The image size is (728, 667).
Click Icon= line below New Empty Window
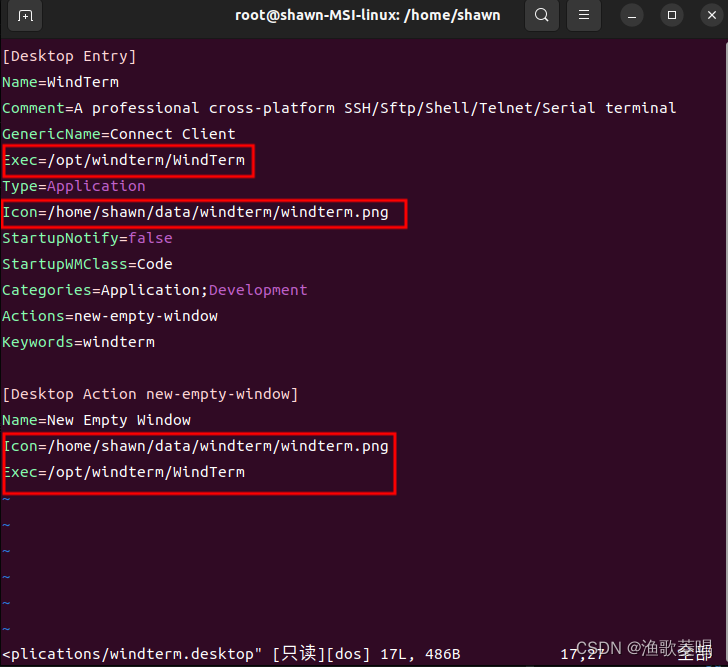(x=195, y=446)
